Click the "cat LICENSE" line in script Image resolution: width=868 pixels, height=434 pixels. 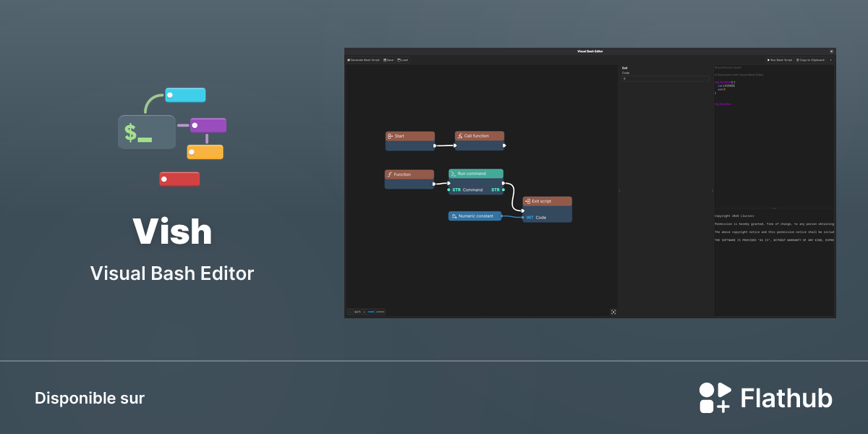click(726, 85)
